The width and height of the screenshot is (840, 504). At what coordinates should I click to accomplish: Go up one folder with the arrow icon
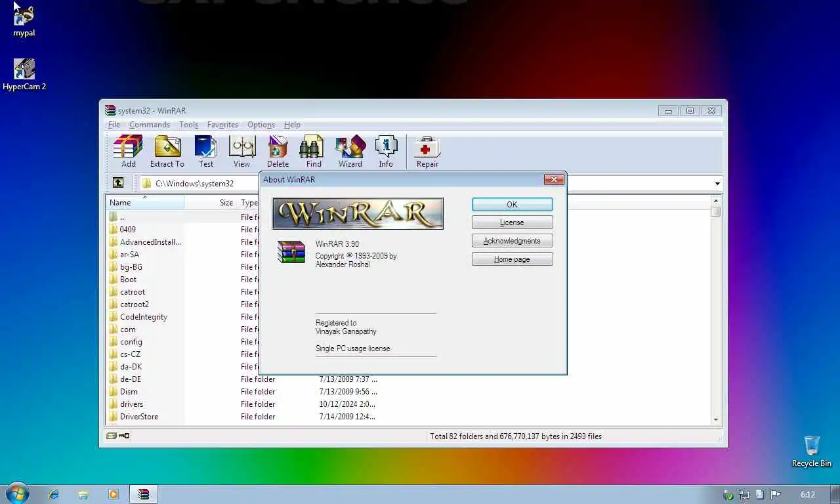pyautogui.click(x=118, y=183)
